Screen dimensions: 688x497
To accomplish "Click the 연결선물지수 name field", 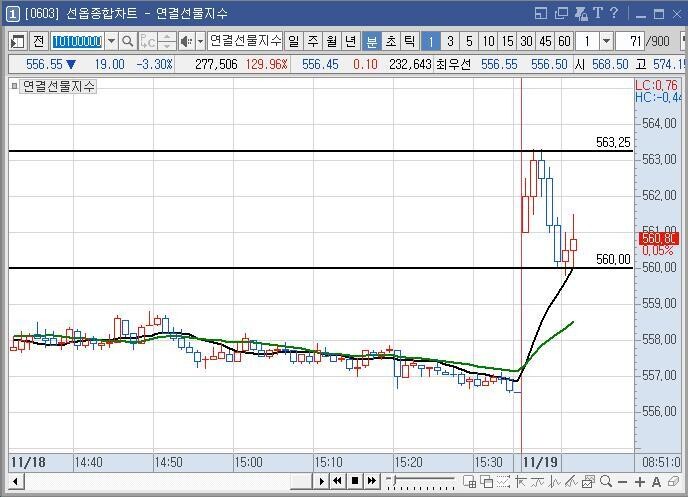I will 245,42.
